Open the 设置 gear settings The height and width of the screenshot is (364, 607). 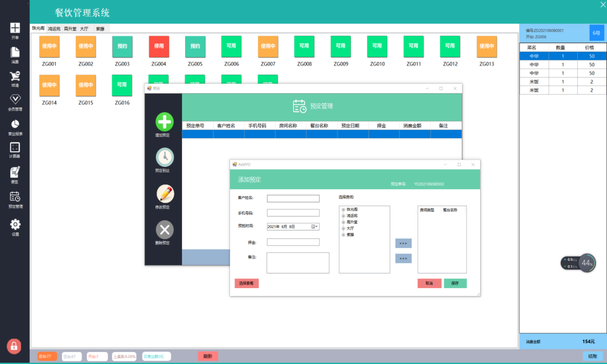pyautogui.click(x=15, y=224)
